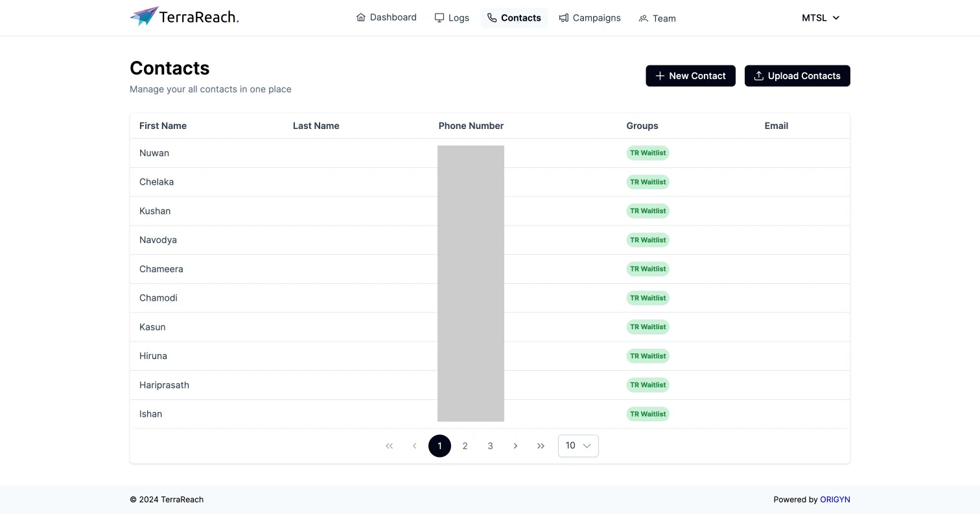Image resolution: width=980 pixels, height=514 pixels.
Task: Click the TerraReach paper plane logo
Action: point(144,16)
